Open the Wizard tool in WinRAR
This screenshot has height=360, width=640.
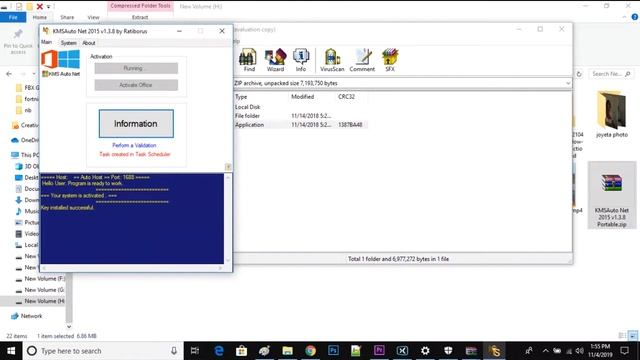tap(276, 60)
